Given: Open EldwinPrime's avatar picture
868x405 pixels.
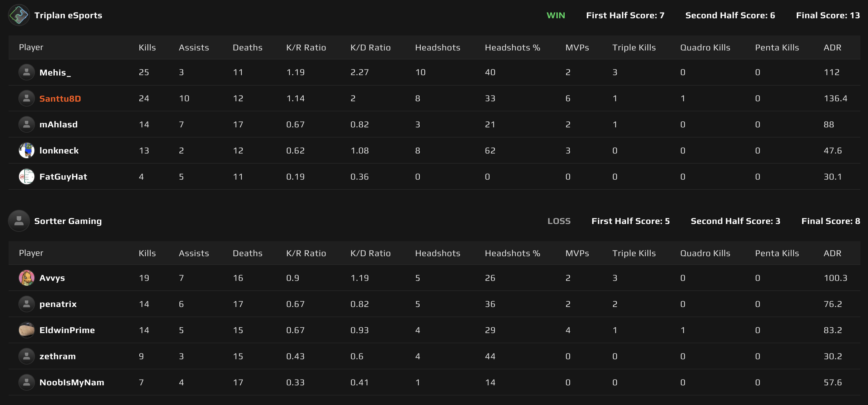Looking at the screenshot, I should coord(26,330).
